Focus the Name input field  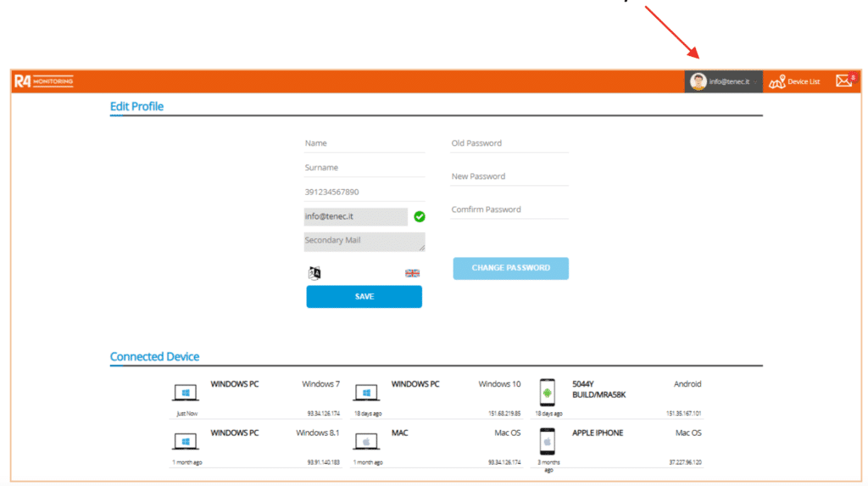point(364,143)
